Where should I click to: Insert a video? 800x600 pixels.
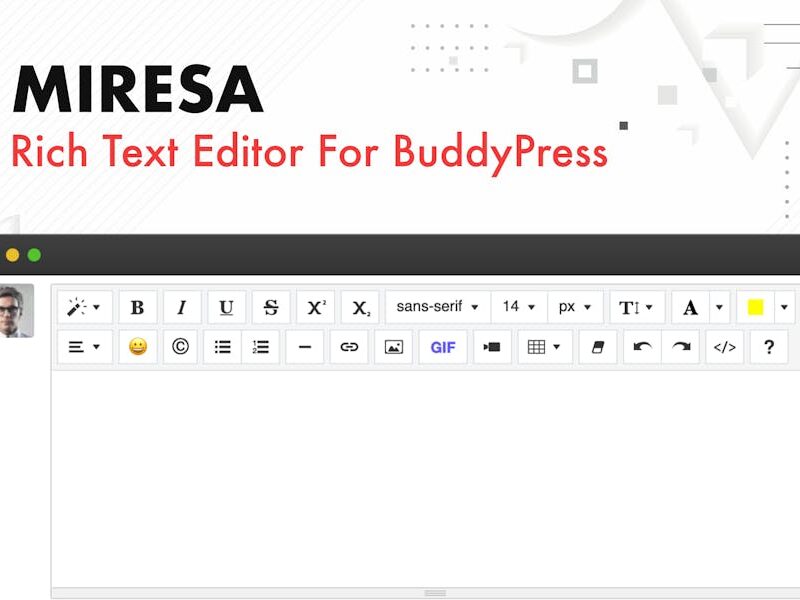click(492, 347)
